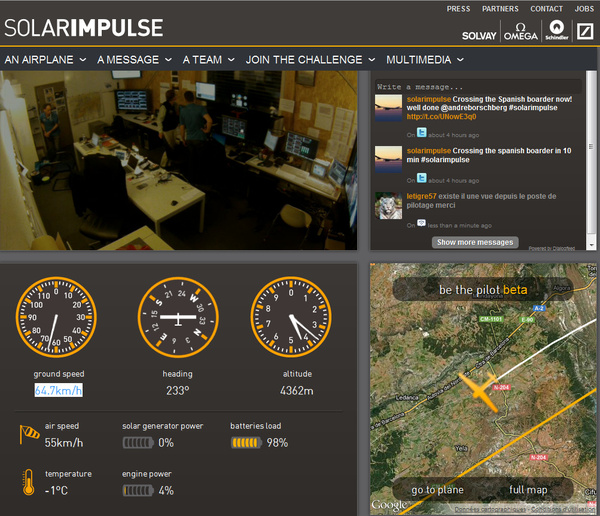Open the solarimpulse username in the first tweet
The height and width of the screenshot is (516, 600).
[429, 99]
